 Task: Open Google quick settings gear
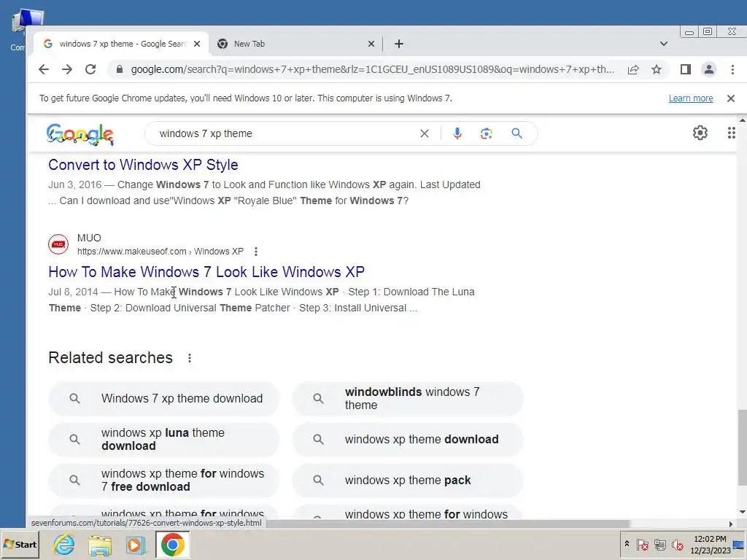click(700, 133)
